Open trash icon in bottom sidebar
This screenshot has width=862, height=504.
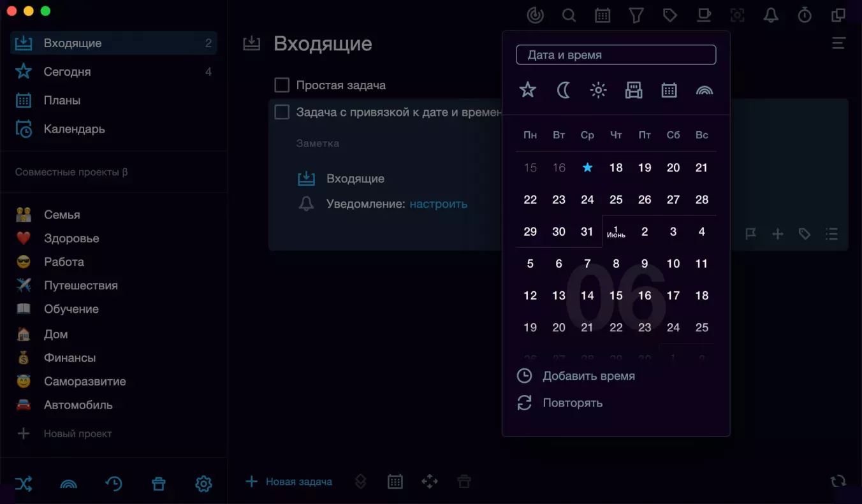(159, 484)
